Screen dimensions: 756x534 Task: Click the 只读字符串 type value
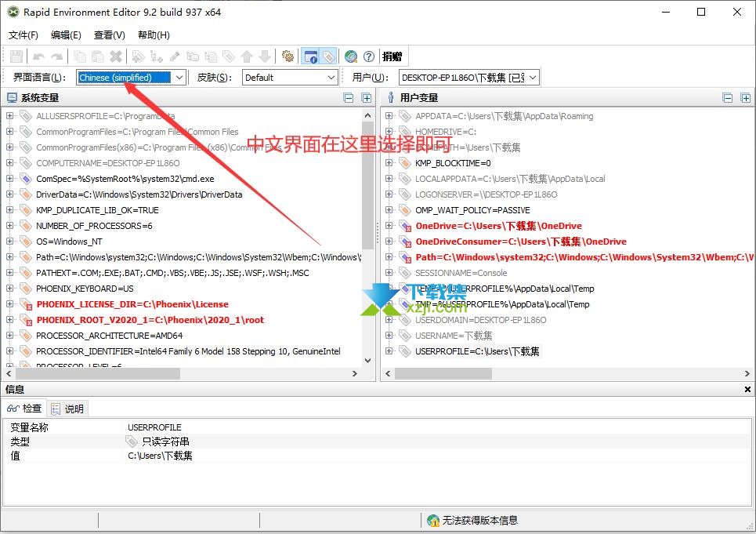[165, 441]
